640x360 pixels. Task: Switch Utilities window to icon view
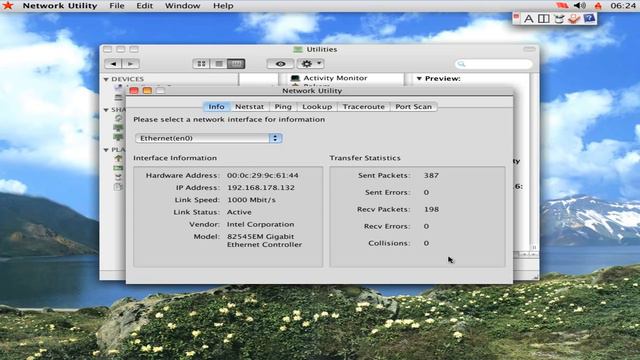click(201, 64)
